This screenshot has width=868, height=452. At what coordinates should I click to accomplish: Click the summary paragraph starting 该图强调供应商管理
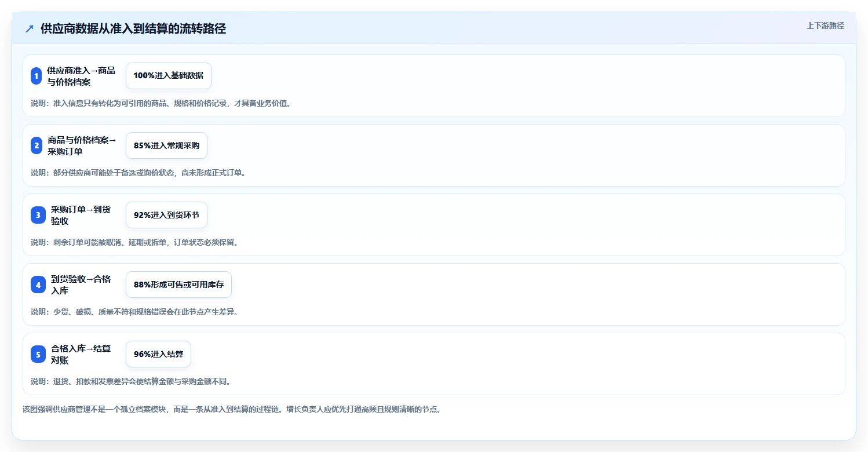pos(232,409)
